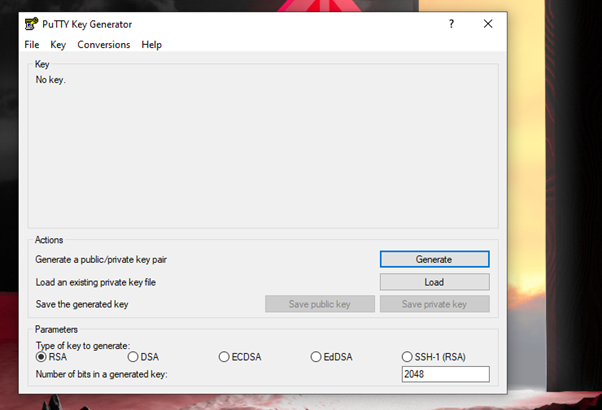Open the Conversions menu
This screenshot has height=410, width=602.
click(104, 45)
